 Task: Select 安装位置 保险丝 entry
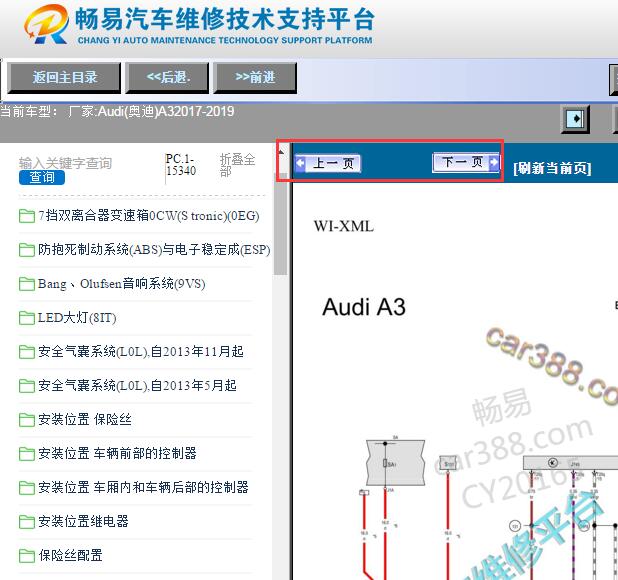85,419
